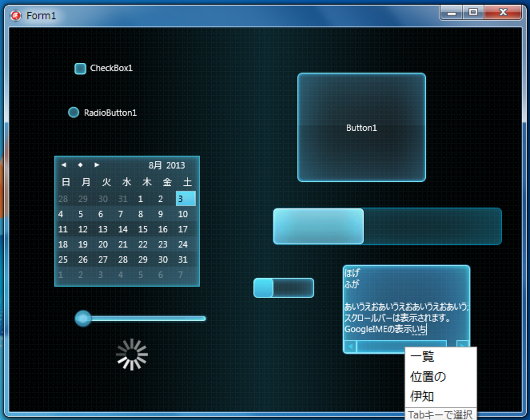
Task: Choose date 12 in the calendar
Action: pyautogui.click(x=83, y=229)
